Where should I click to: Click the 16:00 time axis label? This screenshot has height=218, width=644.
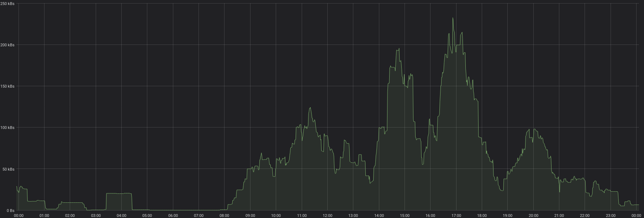click(430, 216)
